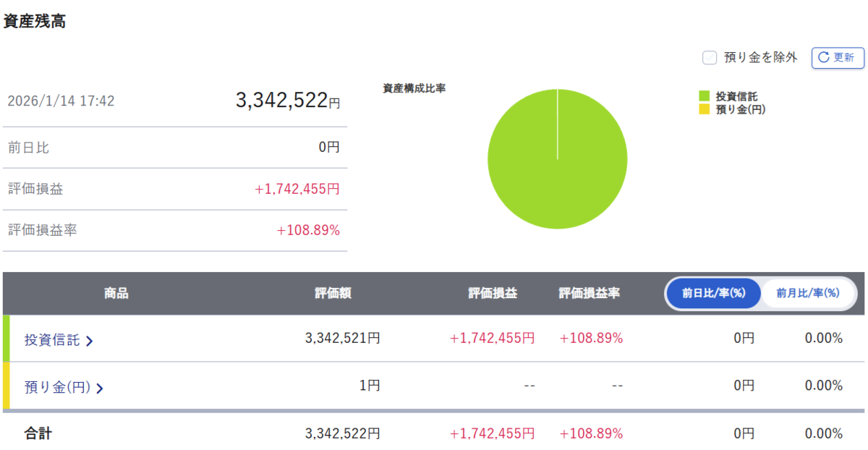Viewport: 868px width, 450px height.
Task: Click the yellow color bar beside 預り金
Action: (x=7, y=386)
